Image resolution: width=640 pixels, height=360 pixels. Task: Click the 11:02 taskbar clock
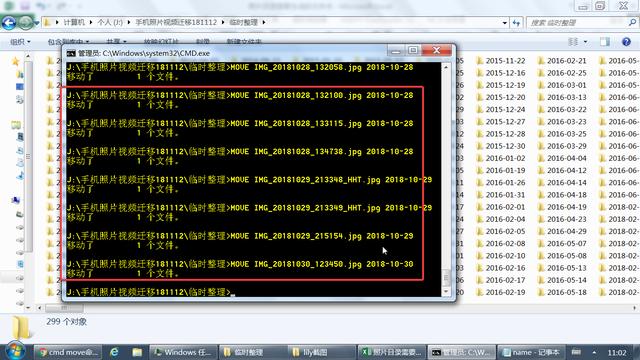617,352
